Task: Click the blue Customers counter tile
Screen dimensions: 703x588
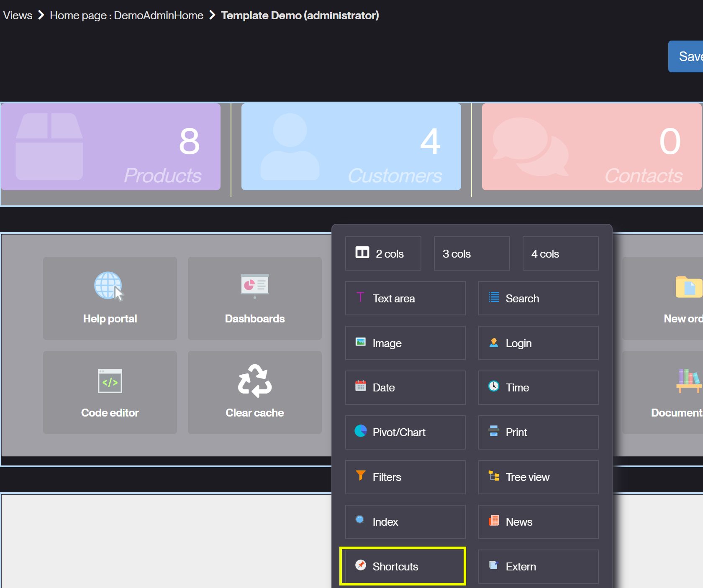Action: tap(351, 147)
